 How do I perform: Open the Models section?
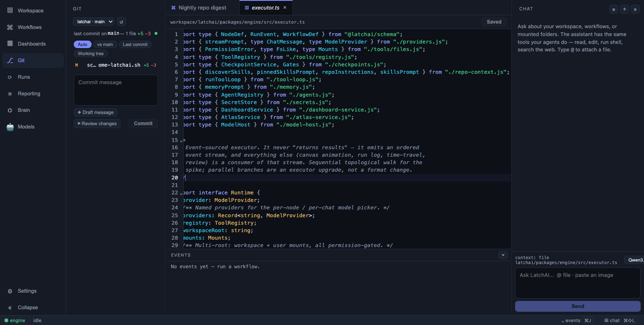pos(32,126)
